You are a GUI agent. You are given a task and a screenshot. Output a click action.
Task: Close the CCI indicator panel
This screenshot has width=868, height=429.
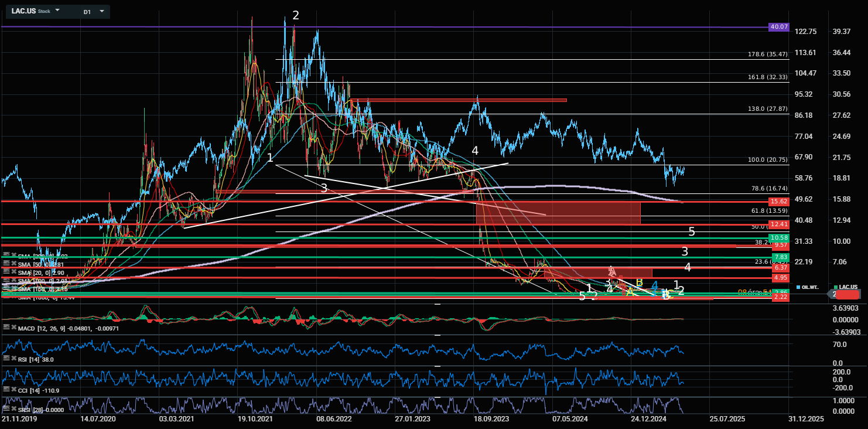(13, 390)
